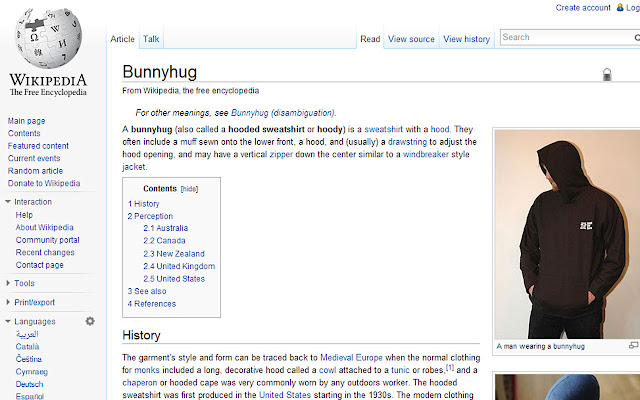Switch to the Article tab

pos(122,39)
